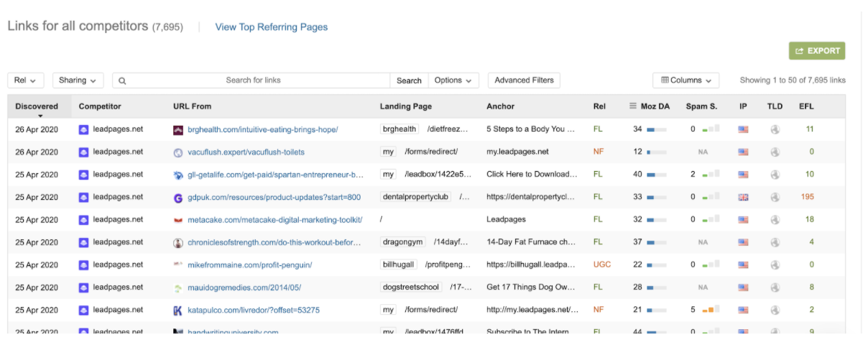Open gdpuk.com product-updates link
The width and height of the screenshot is (868, 340).
tap(274, 197)
